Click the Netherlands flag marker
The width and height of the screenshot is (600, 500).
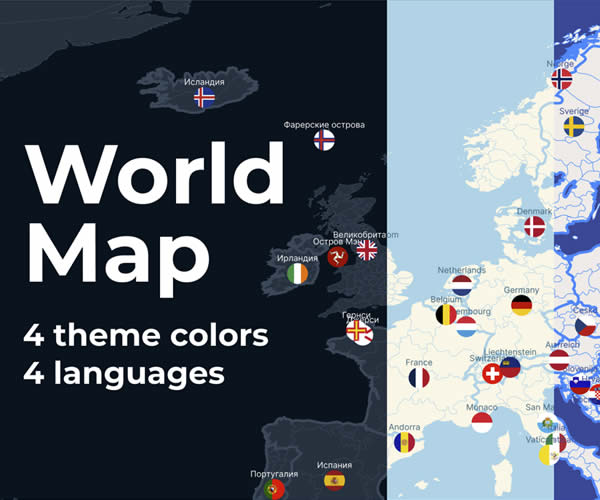pyautogui.click(x=461, y=285)
